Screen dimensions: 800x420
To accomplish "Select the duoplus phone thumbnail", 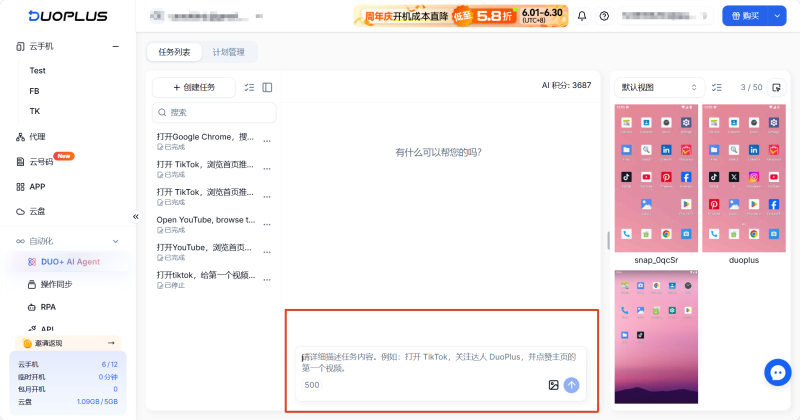I will 744,178.
